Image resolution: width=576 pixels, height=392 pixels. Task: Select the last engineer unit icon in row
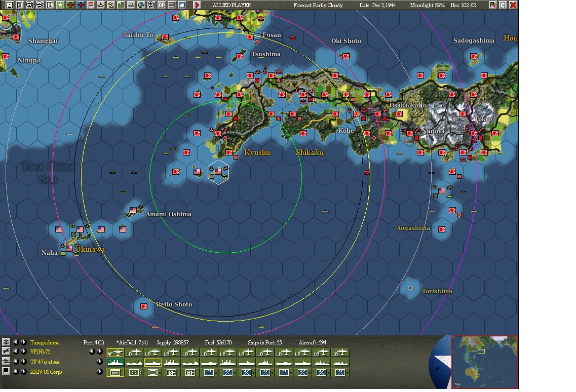(x=340, y=373)
